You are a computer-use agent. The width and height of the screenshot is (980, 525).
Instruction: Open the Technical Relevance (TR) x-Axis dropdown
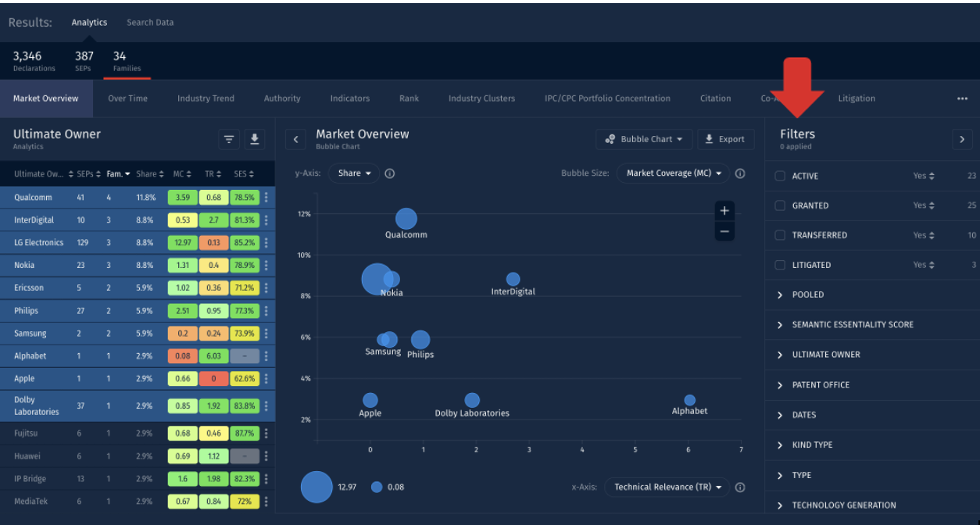point(667,487)
